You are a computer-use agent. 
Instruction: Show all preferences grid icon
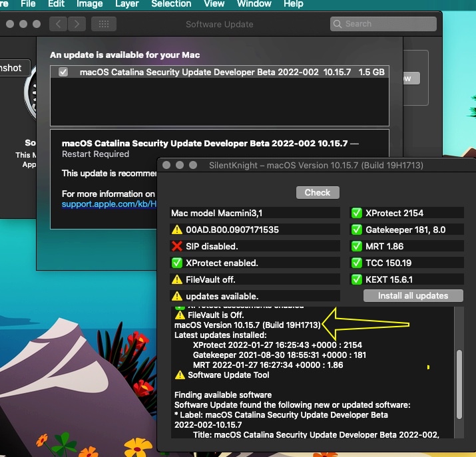tap(104, 24)
